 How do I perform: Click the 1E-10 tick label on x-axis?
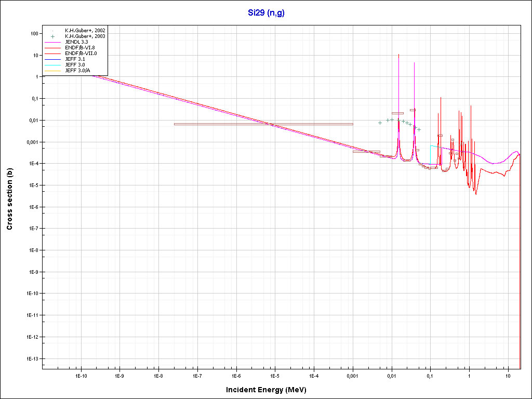click(81, 376)
